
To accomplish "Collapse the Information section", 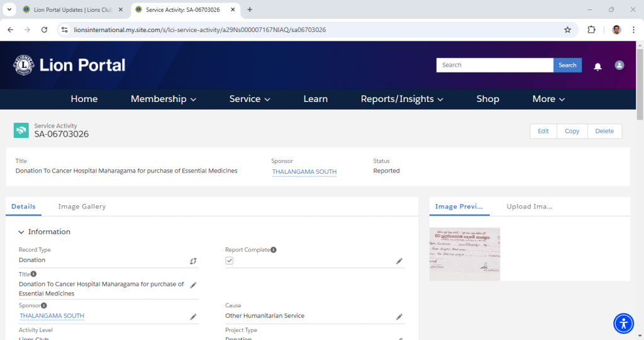I will click(21, 232).
